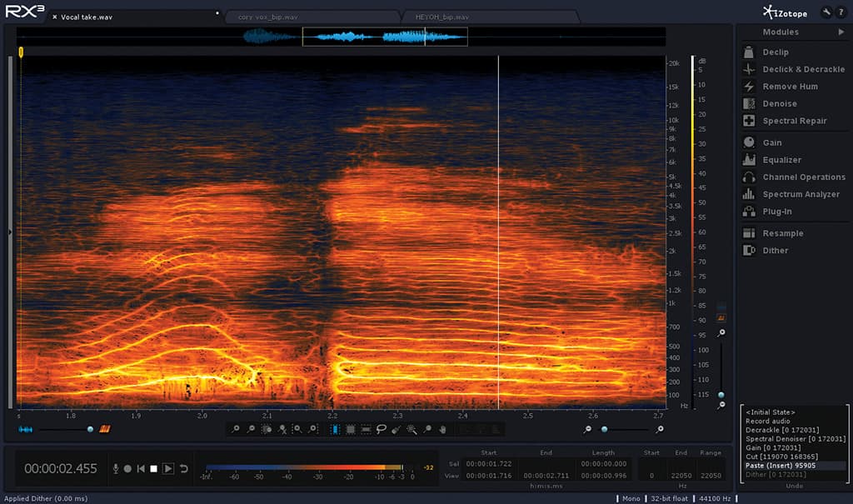Click the frequency zoom-in icon beside dB scale
853x504 pixels.
click(721, 332)
